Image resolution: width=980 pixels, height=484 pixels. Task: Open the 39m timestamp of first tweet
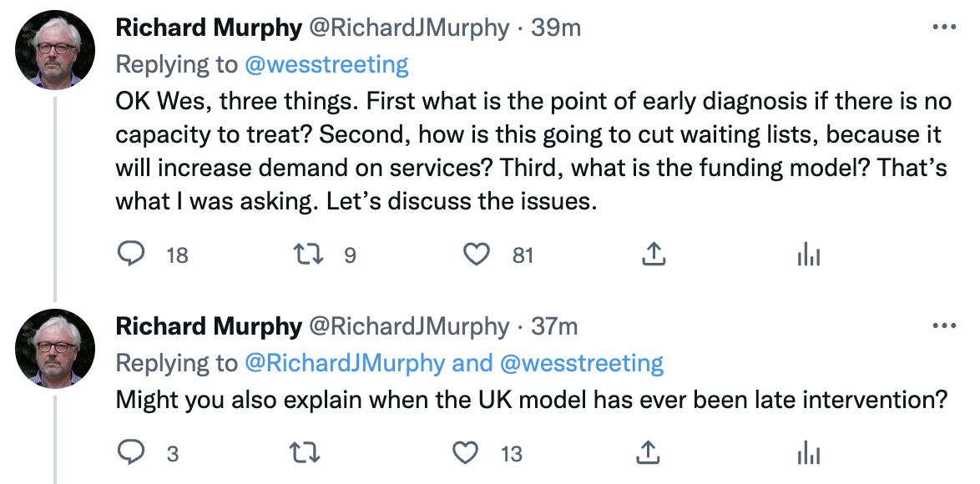[556, 28]
